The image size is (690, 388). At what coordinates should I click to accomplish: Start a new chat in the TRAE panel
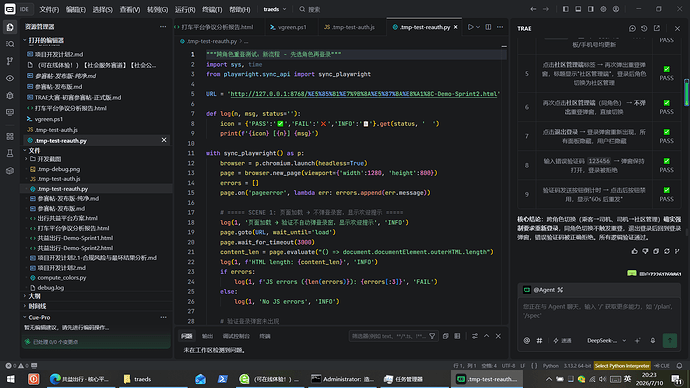[x=632, y=28]
